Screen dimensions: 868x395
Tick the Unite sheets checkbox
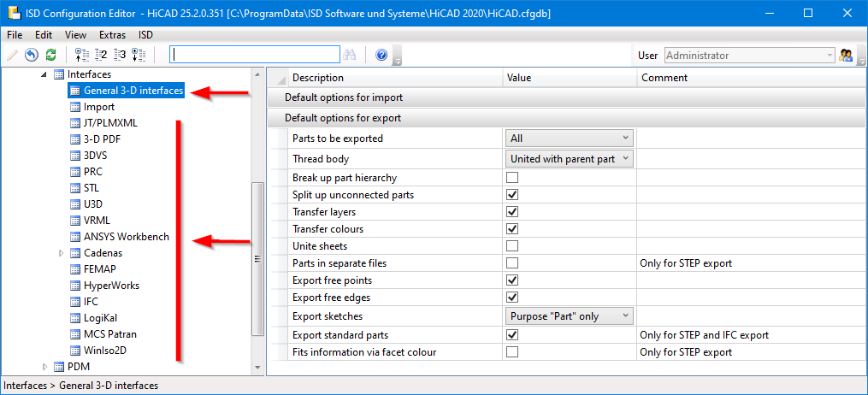(512, 246)
